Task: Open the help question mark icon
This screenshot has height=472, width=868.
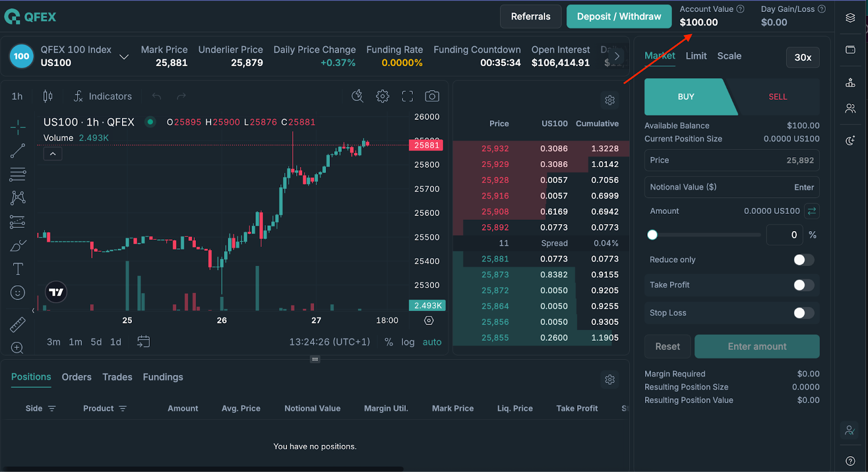Action: [851, 461]
